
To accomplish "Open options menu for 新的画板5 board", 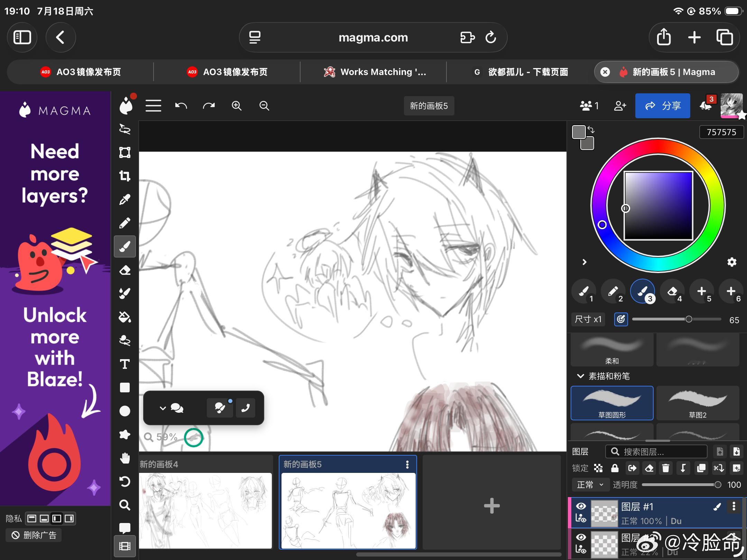I will (x=407, y=465).
